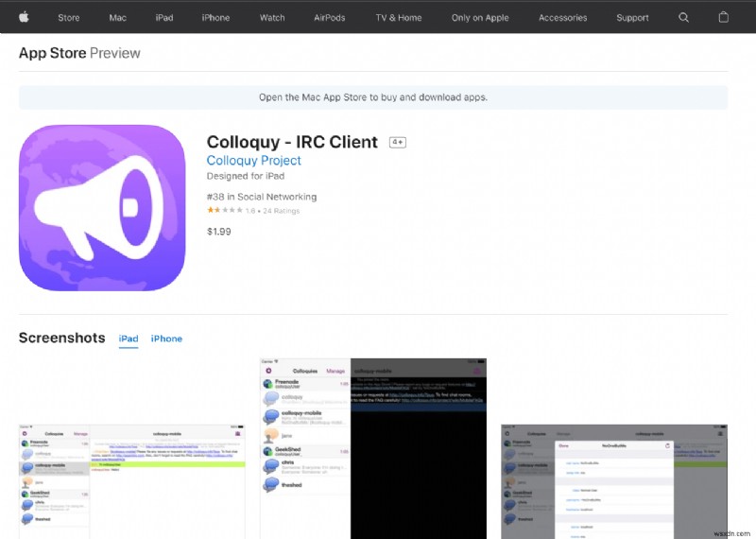Click the 4+ age rating badge
This screenshot has width=756, height=539.
(397, 142)
